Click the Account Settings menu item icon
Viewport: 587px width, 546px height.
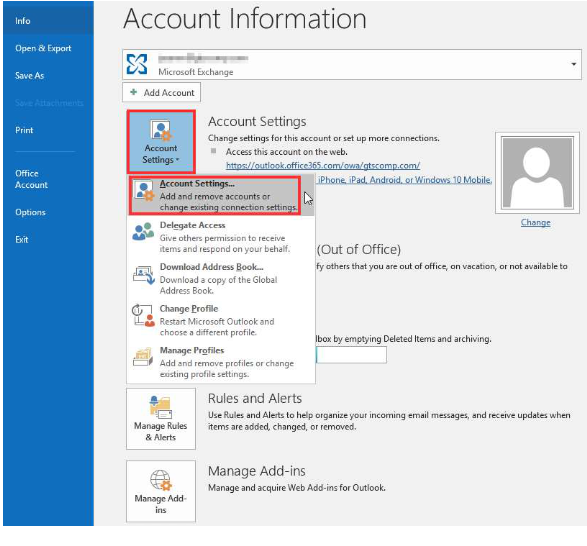coord(144,191)
